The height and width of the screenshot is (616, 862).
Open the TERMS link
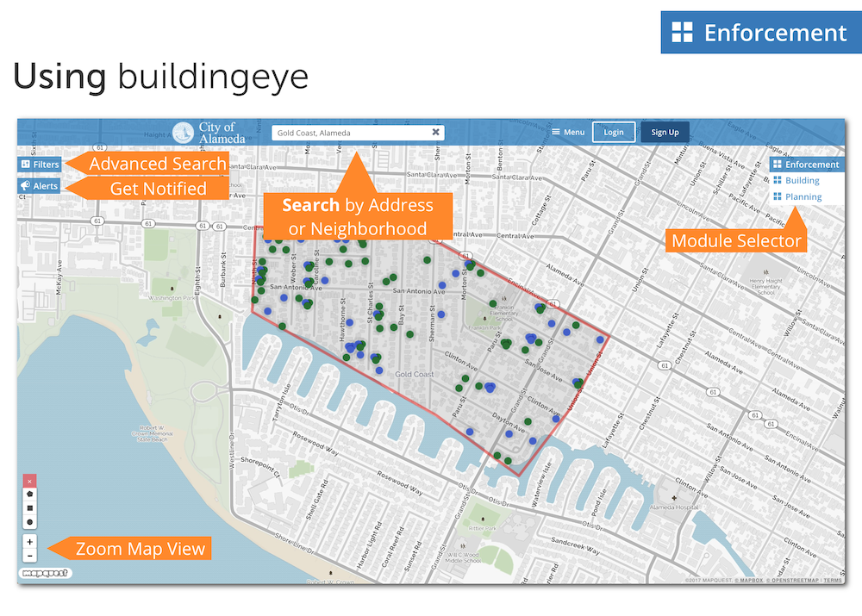pyautogui.click(x=833, y=581)
